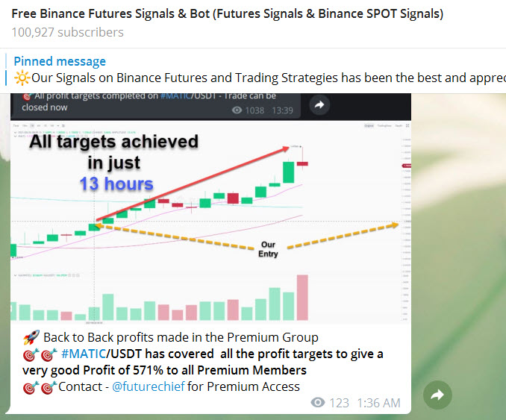The height and width of the screenshot is (420, 506).
Task: Open the MATIC trading chart image
Action: coord(209,224)
